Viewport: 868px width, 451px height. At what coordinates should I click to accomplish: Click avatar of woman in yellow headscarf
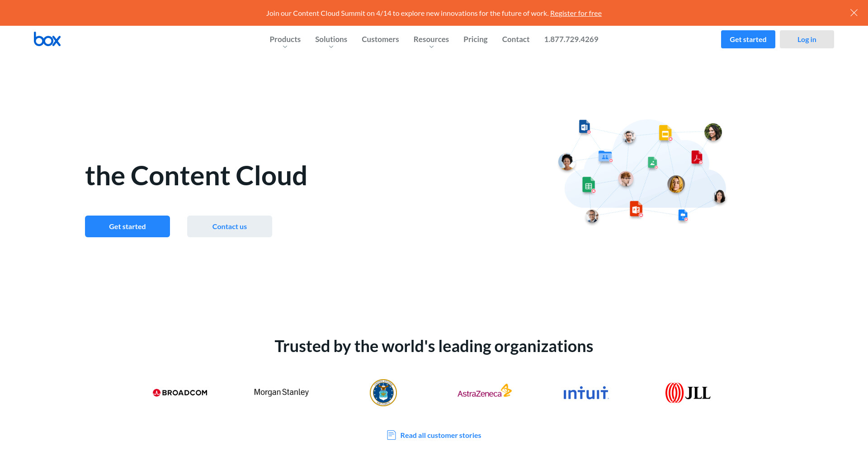tap(676, 184)
